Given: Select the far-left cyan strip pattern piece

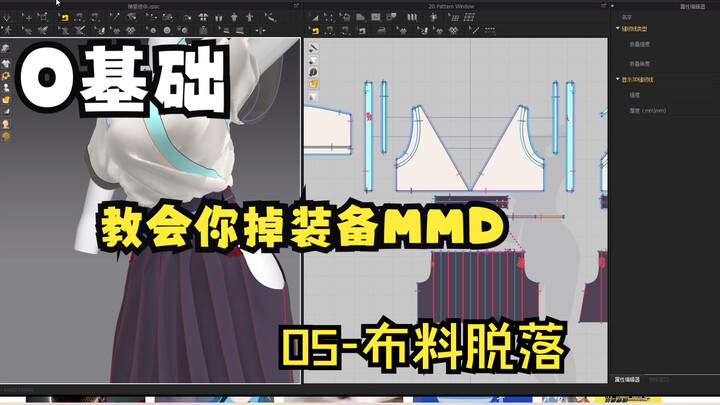Looking at the screenshot, I should coord(368,136).
